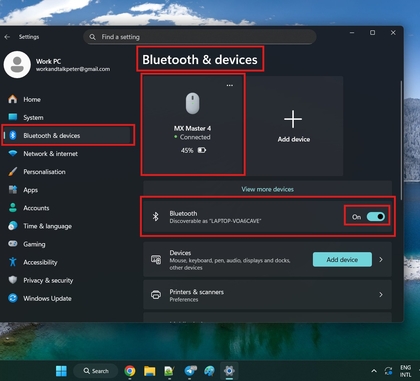Click the workandtalkpeter@gmail.com account email
Screen dimensions: 420x381
click(73, 69)
